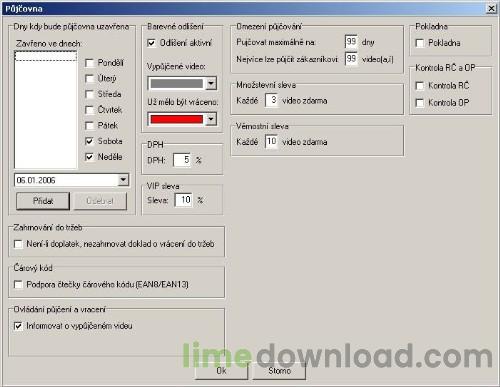This screenshot has width=500, height=387.
Task: Open the Už mělo být vráceno color dropdown
Action: point(211,119)
